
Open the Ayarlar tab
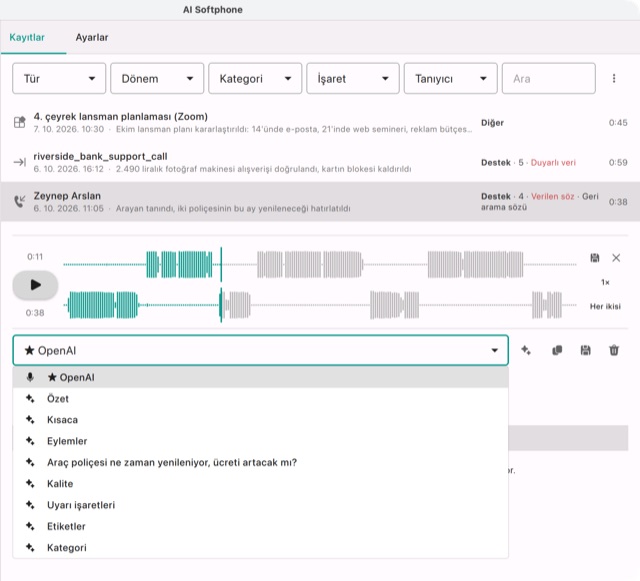point(92,37)
